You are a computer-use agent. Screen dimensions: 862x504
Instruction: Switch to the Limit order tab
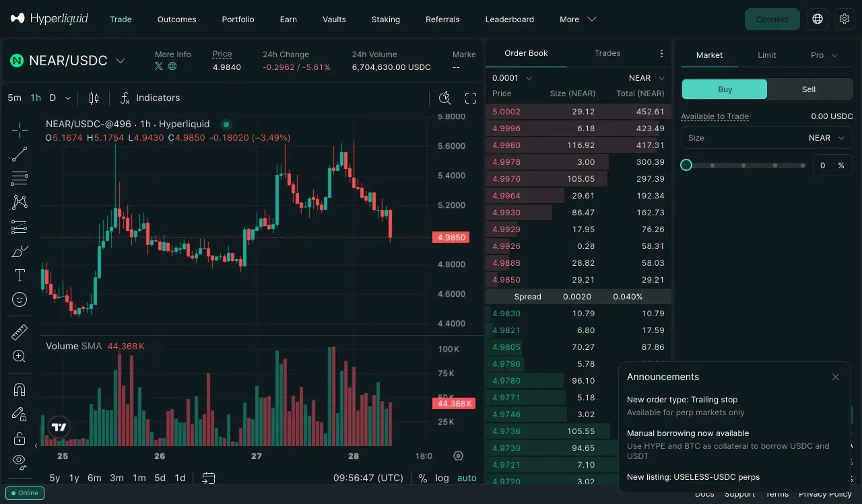click(x=766, y=55)
